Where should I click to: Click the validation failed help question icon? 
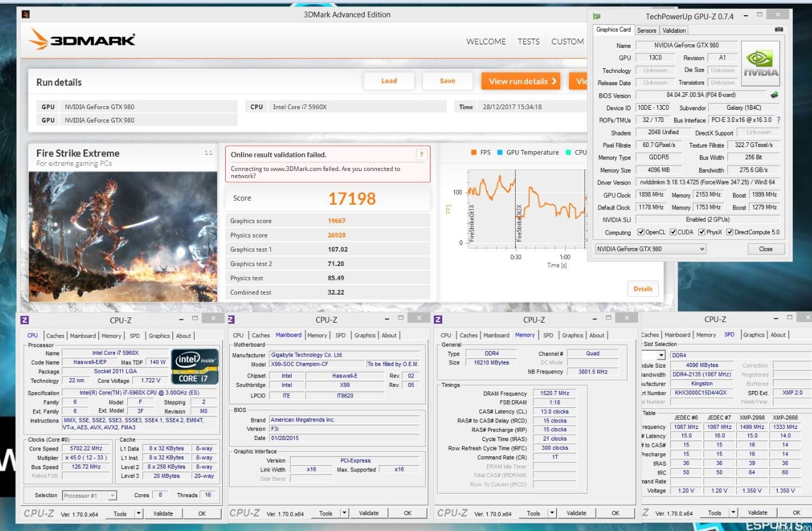(x=421, y=155)
